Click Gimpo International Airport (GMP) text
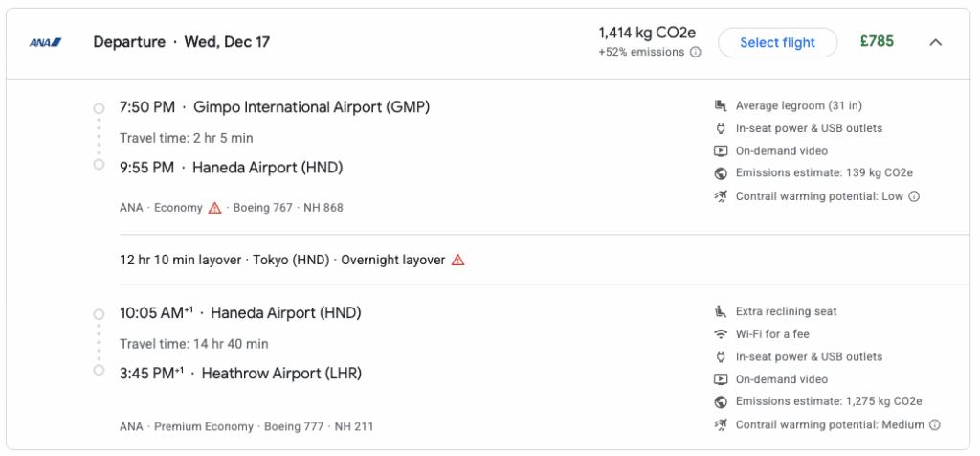Viewport: 980px width, 456px height. tap(311, 107)
